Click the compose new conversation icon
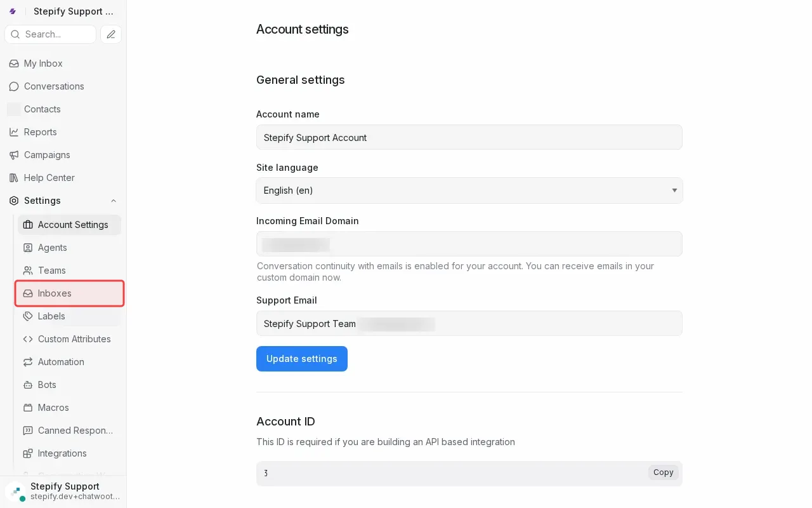This screenshot has height=508, width=812. (110, 34)
